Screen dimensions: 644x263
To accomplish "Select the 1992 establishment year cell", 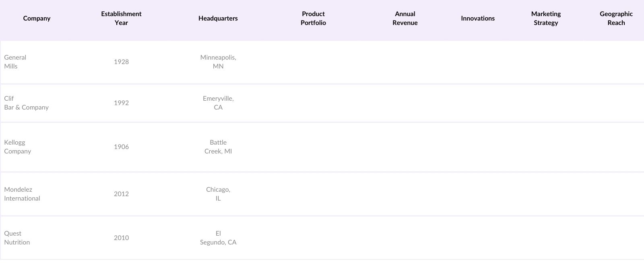I will pyautogui.click(x=121, y=103).
